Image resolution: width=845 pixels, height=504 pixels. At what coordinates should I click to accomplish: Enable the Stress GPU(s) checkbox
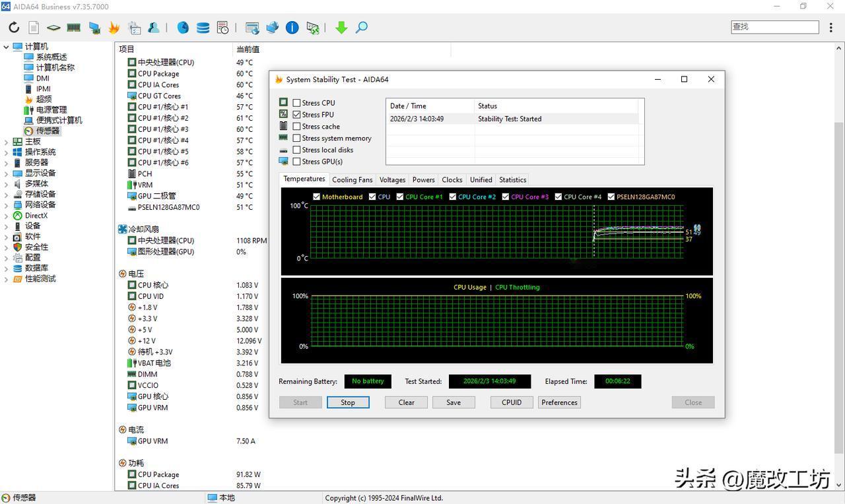pyautogui.click(x=297, y=162)
